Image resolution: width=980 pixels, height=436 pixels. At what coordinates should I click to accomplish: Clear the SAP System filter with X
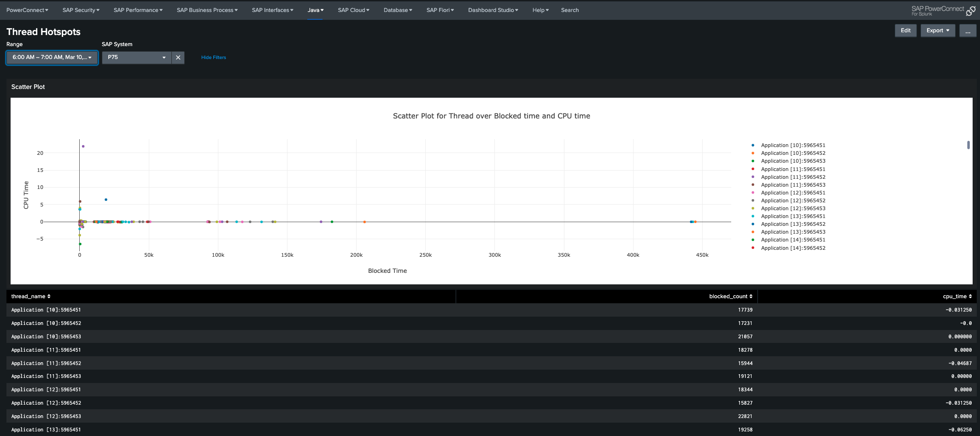[x=178, y=58]
